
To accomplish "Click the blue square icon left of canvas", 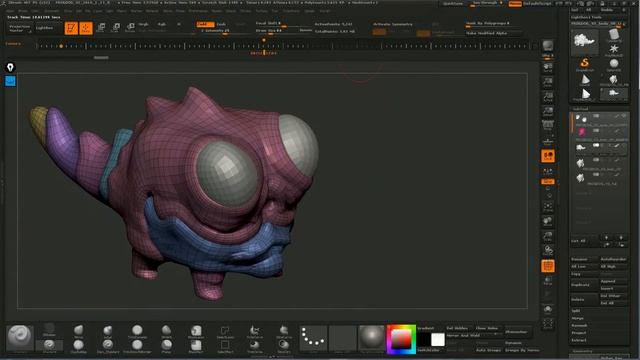I will coord(10,81).
